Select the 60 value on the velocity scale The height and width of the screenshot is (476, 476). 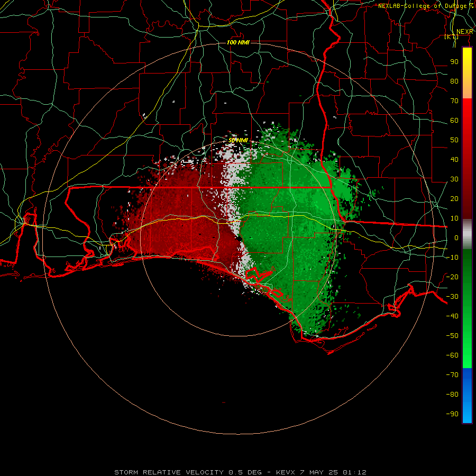coord(454,121)
